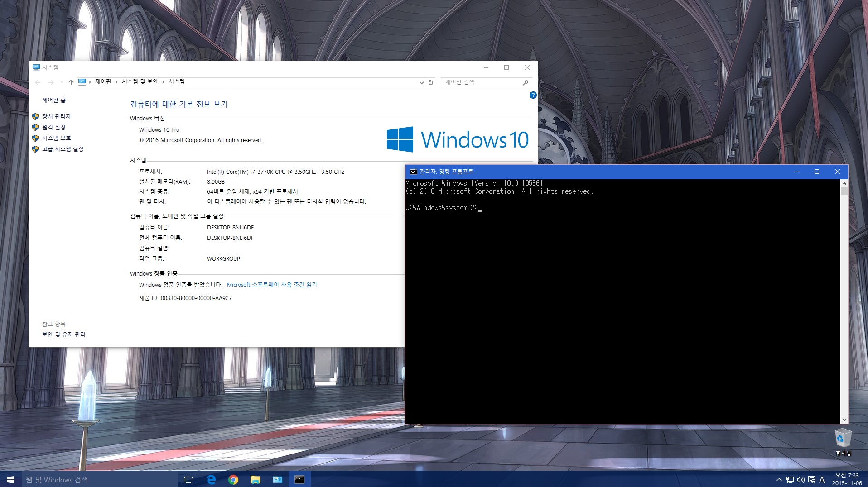
Task: Select 시스템 breadcrumb segment
Action: click(x=176, y=81)
